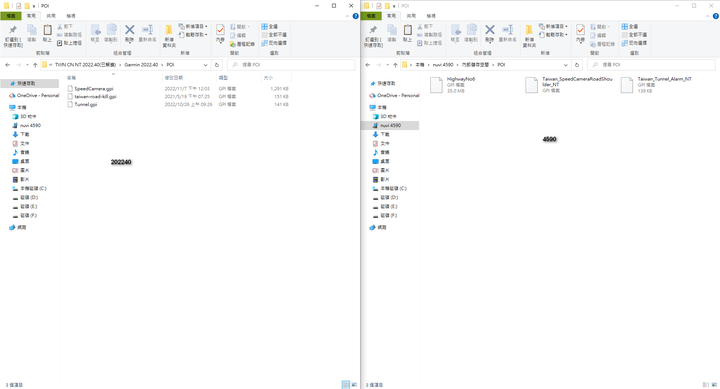Click 貼上捷徑 in left window ribbon

point(69,43)
